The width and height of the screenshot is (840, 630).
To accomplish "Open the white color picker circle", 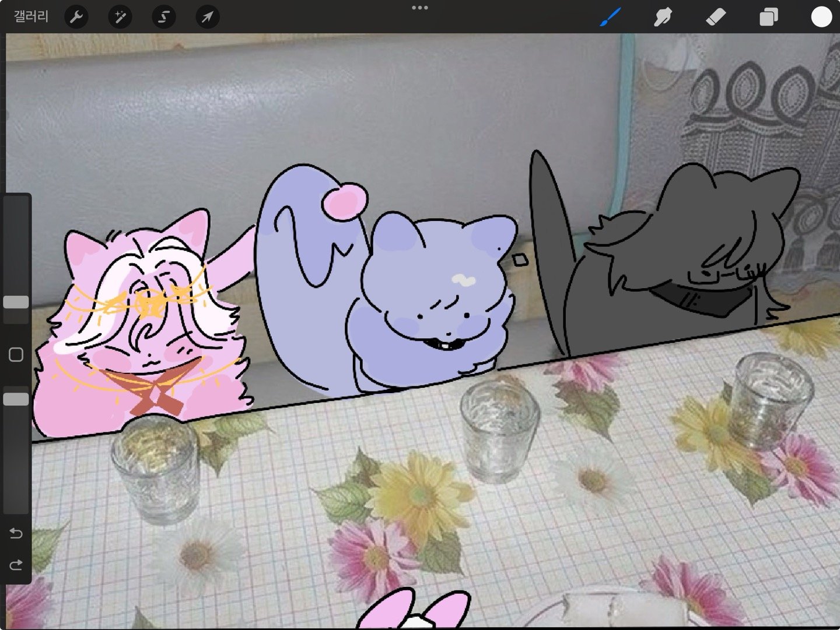I will click(821, 17).
